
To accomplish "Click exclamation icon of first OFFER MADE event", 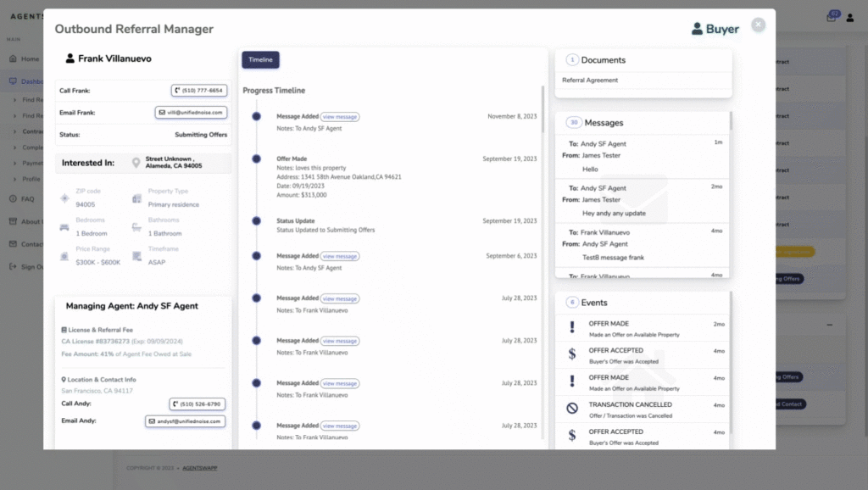I will coord(572,327).
